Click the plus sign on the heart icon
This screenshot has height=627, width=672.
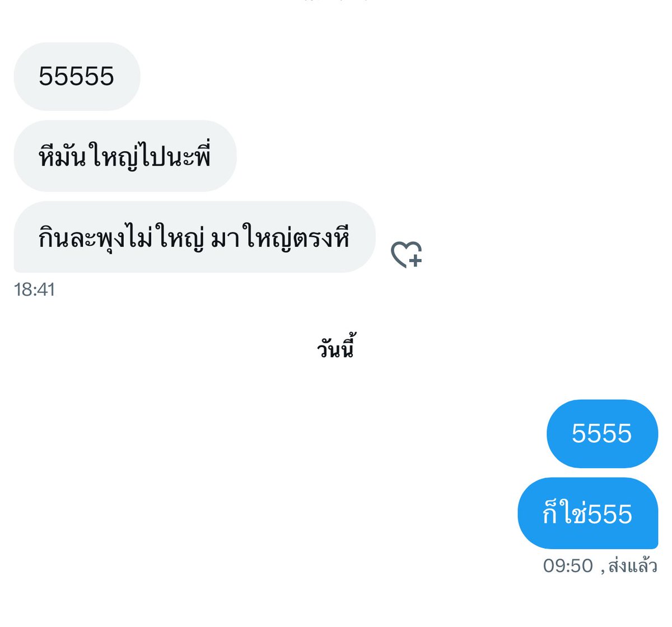point(415,260)
